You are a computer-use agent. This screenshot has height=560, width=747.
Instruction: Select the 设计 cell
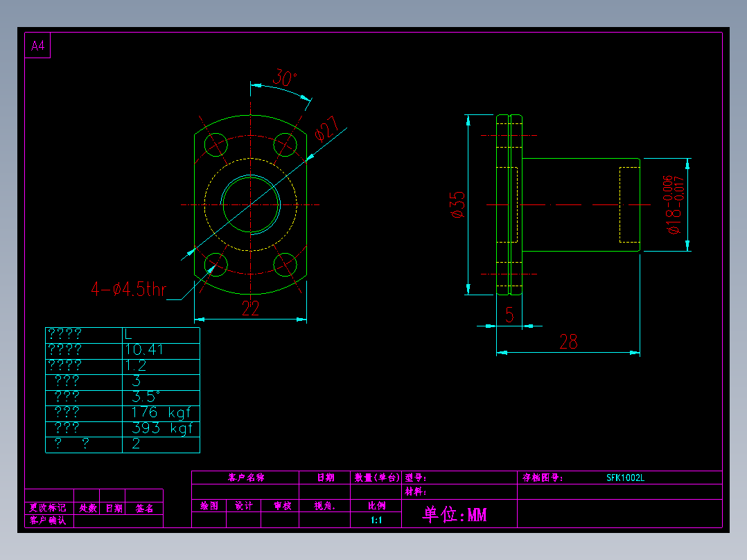(x=244, y=506)
